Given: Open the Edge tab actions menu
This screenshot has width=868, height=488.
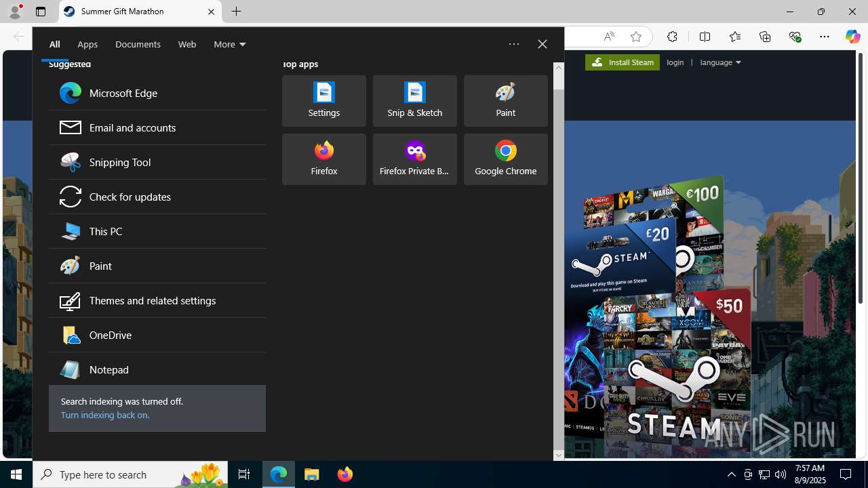Looking at the screenshot, I should (x=41, y=12).
